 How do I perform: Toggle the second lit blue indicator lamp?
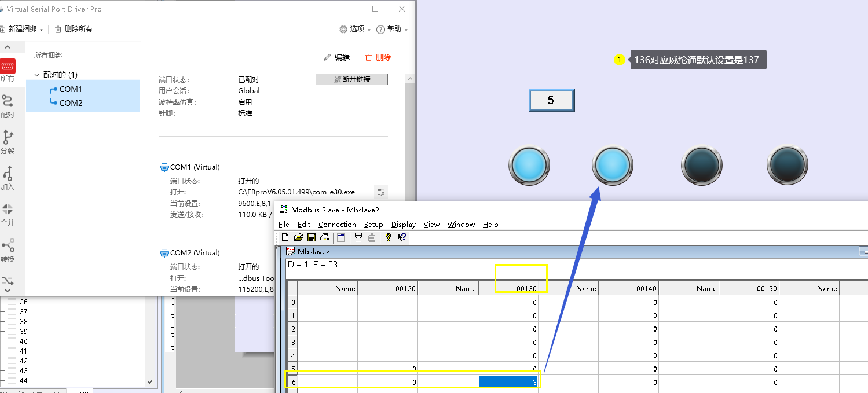(x=612, y=166)
